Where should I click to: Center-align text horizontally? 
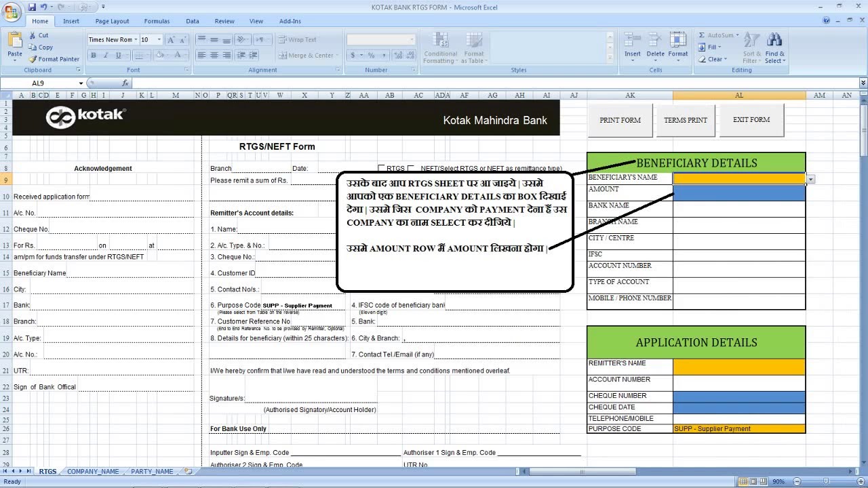point(214,56)
